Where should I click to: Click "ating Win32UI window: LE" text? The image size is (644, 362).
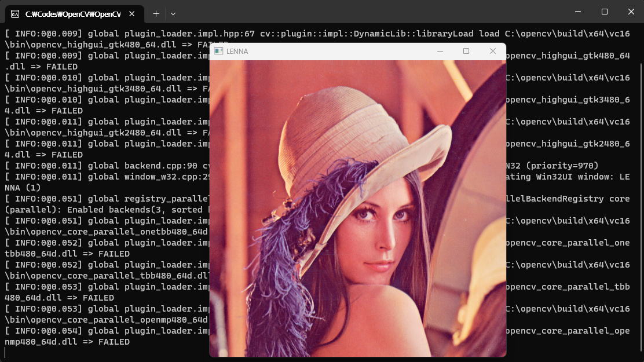tap(568, 177)
